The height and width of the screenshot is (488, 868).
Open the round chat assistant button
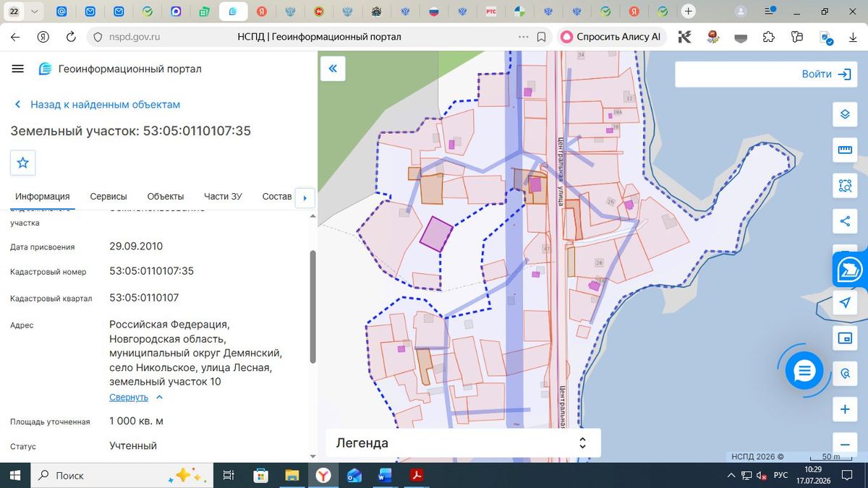[x=804, y=371]
